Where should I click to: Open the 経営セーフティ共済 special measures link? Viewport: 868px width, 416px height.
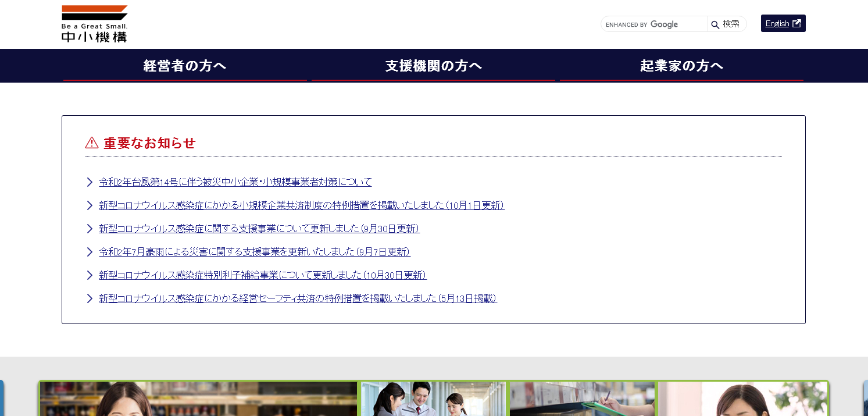pyautogui.click(x=298, y=298)
